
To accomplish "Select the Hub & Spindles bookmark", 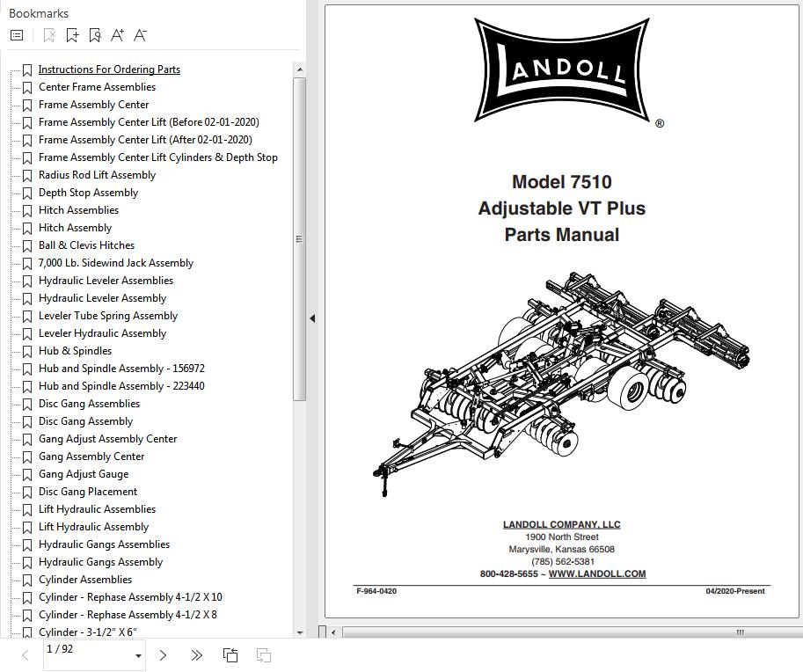I will 76,351.
